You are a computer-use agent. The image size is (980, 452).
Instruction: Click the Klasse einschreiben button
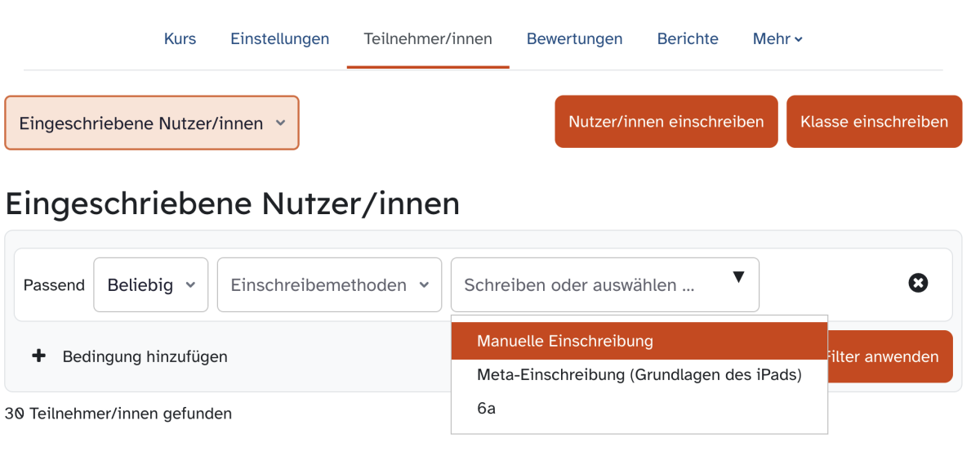[874, 122]
